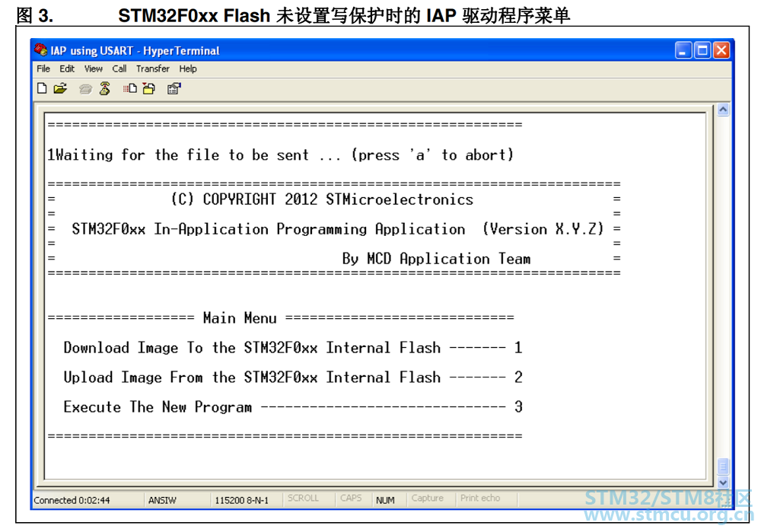Open the View menu

point(93,69)
